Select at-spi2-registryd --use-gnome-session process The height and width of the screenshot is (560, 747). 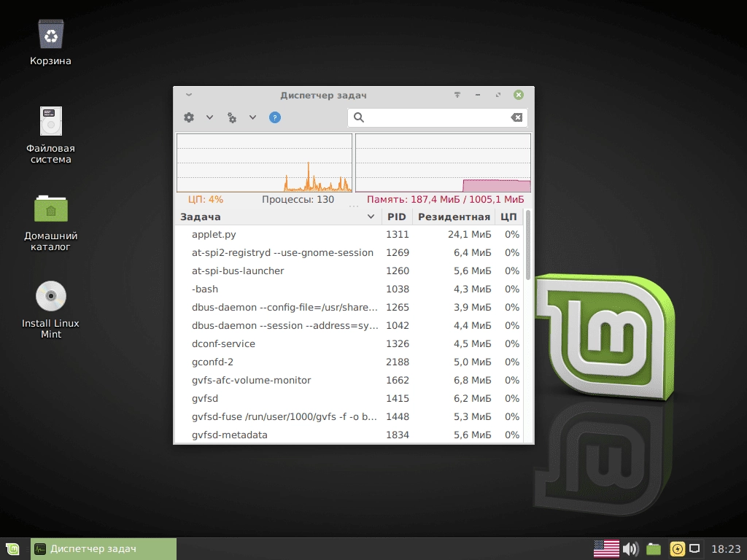coord(349,252)
